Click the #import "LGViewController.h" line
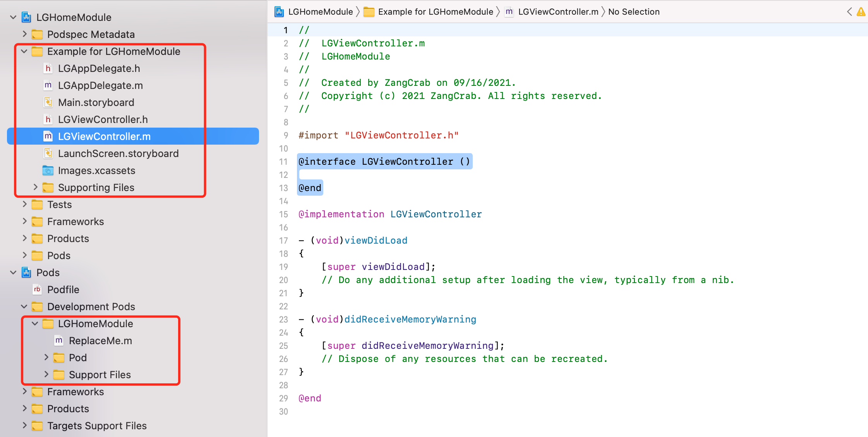The height and width of the screenshot is (437, 868). tap(379, 135)
